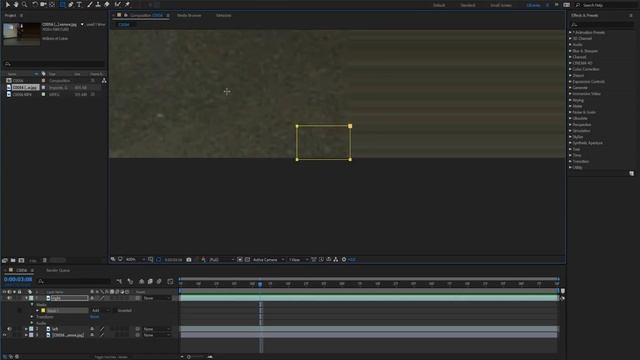Viewport: 640px width, 360px height.
Task: Open the Active Camera dropdown
Action: click(268, 260)
